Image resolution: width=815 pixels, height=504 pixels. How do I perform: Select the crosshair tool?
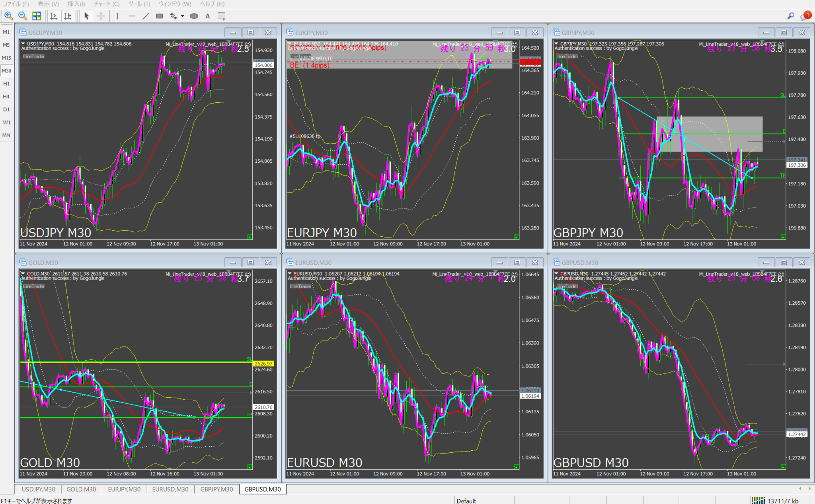pos(101,16)
